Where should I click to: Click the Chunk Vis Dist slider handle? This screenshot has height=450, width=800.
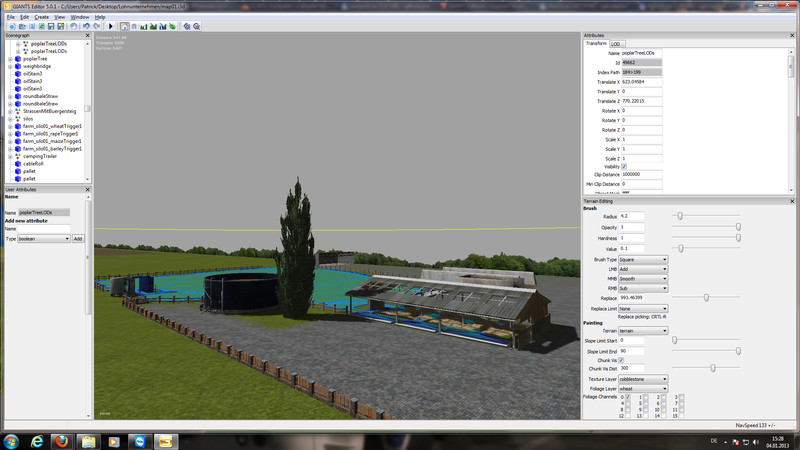tap(713, 368)
